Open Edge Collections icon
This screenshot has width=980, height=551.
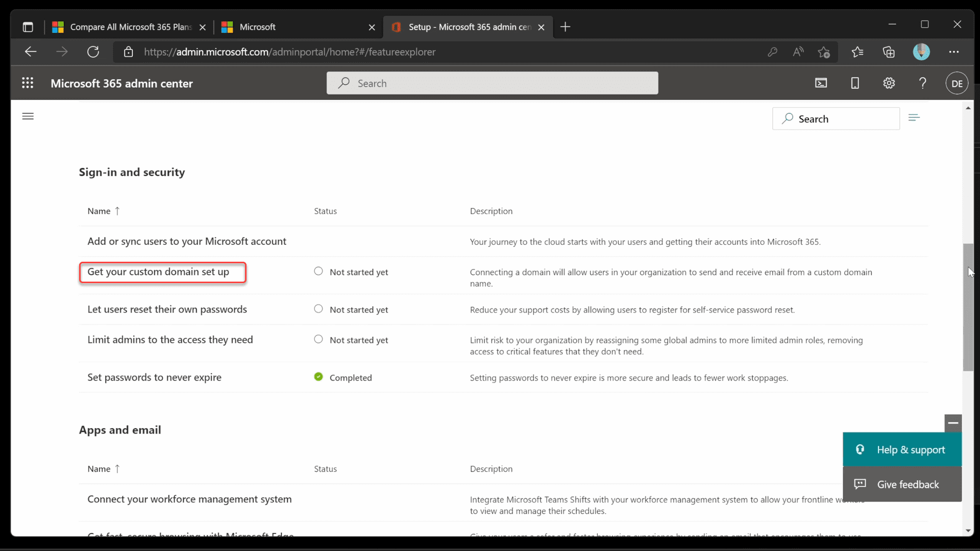coord(889,52)
